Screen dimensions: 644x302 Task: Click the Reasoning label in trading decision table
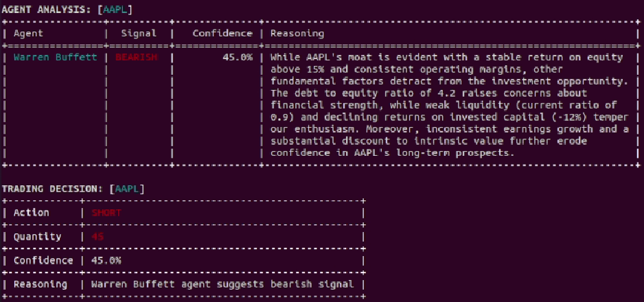(x=40, y=284)
